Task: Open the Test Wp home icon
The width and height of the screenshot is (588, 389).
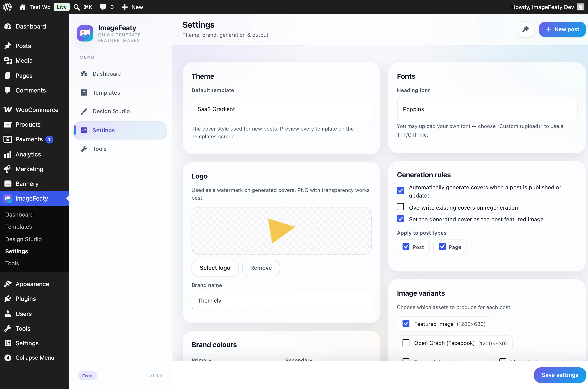Action: tap(22, 7)
